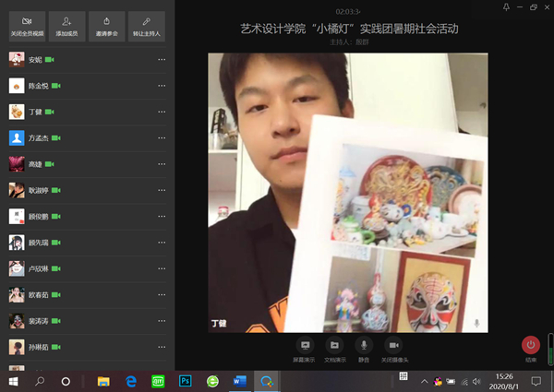Open the 添加成员 add member button
Screen dimensions: 554x392
point(66,26)
